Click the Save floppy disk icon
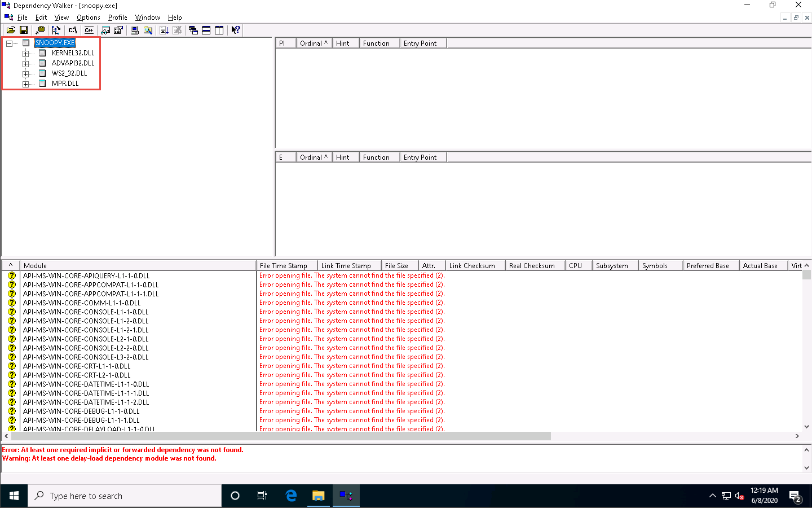Screen dimensions: 812x508 (24, 30)
